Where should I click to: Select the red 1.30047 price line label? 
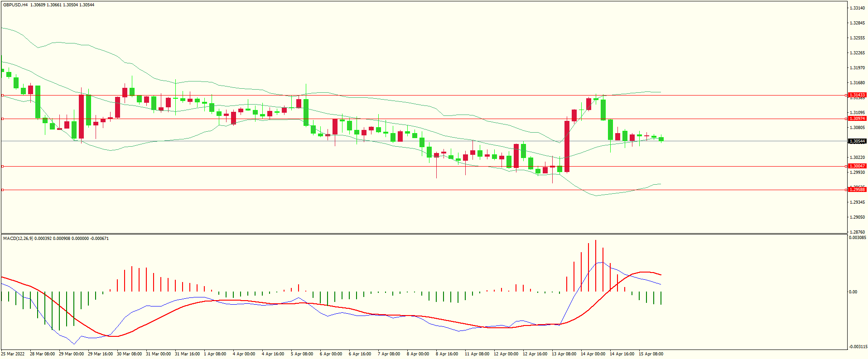tap(857, 166)
